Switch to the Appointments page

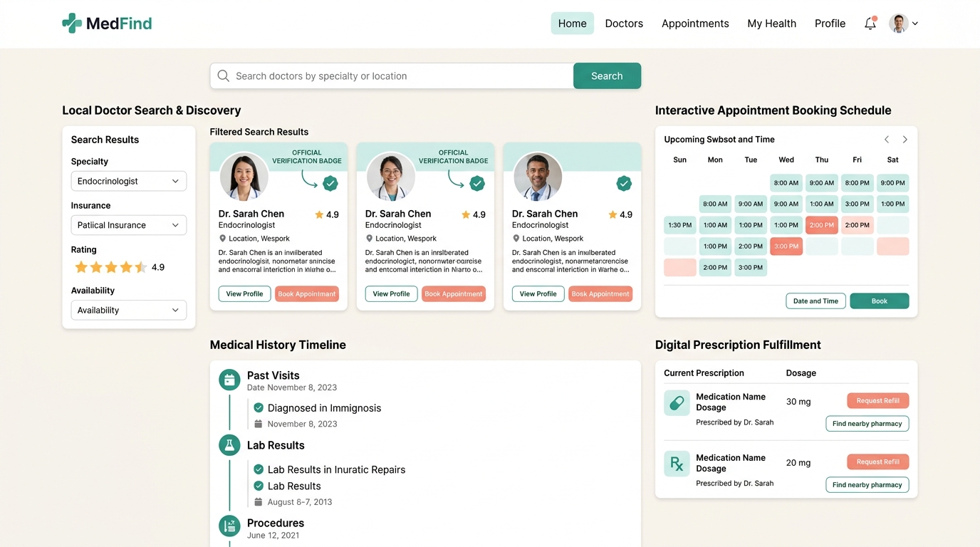[x=695, y=24]
